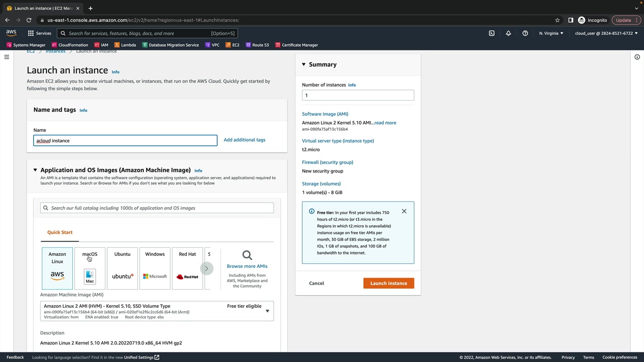Click Software Image (AMI) summary link

[x=325, y=114]
